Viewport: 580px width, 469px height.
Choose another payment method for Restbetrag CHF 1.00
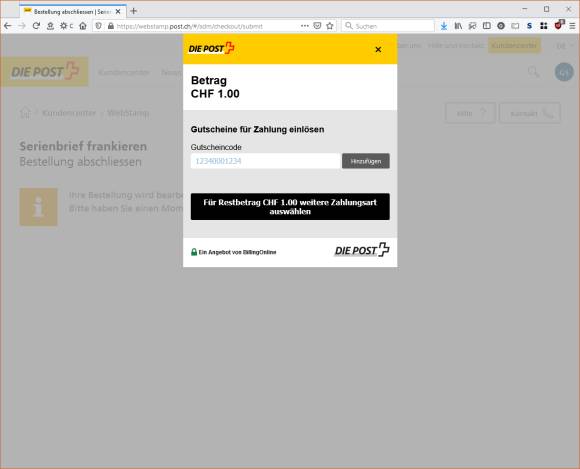[290, 207]
